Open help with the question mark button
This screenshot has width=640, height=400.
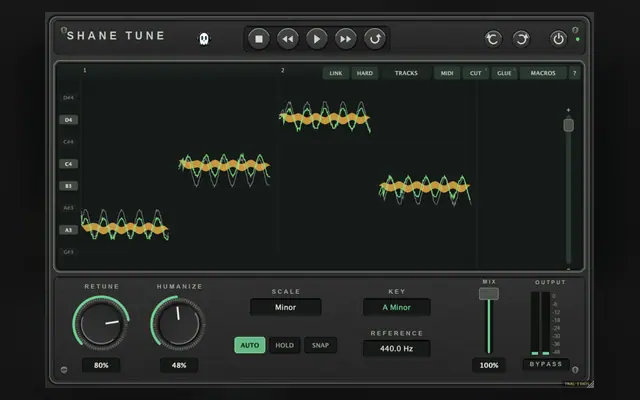[575, 73]
